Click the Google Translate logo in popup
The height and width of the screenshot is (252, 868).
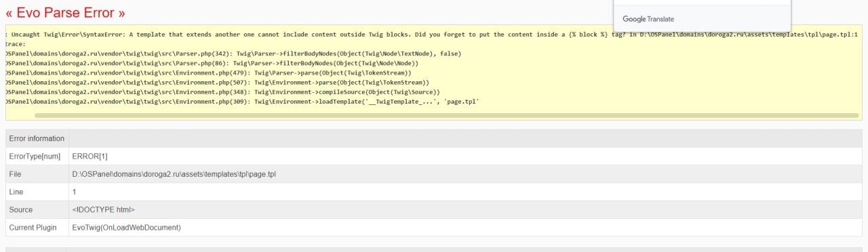click(x=648, y=19)
